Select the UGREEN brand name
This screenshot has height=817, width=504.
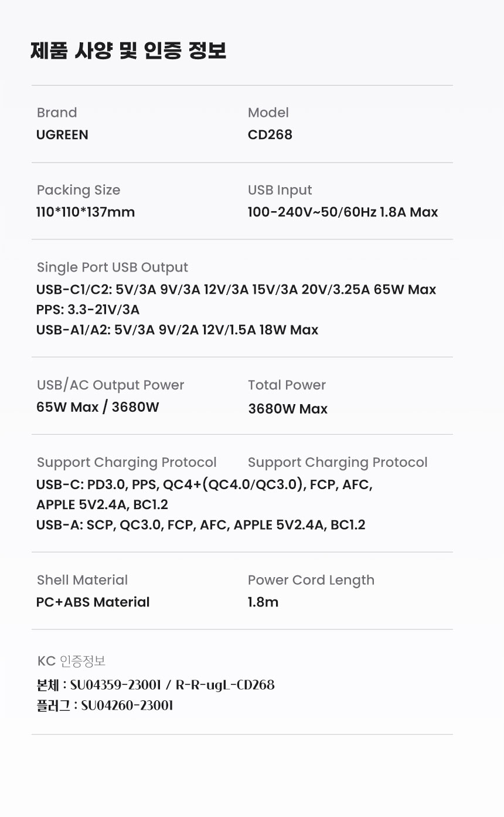62,135
